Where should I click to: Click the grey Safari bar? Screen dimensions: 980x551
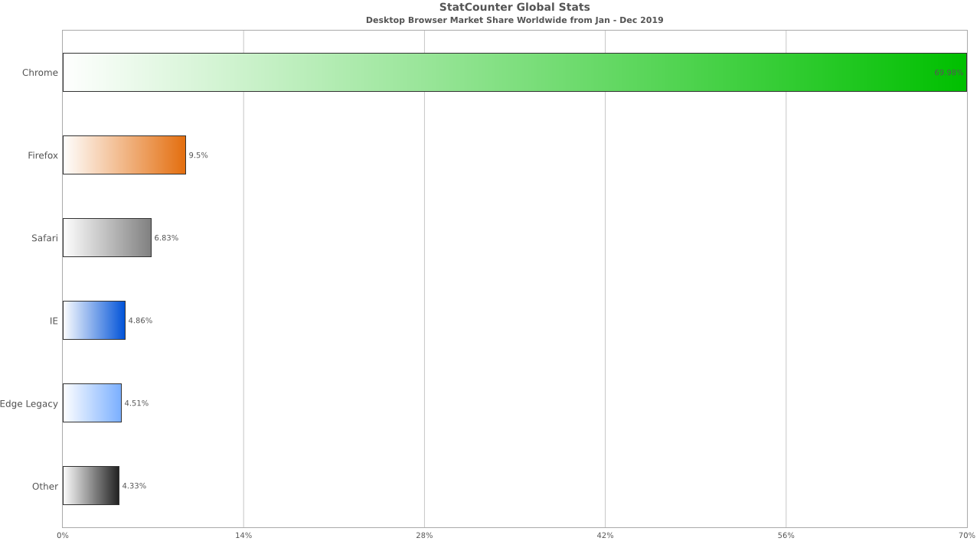107,238
